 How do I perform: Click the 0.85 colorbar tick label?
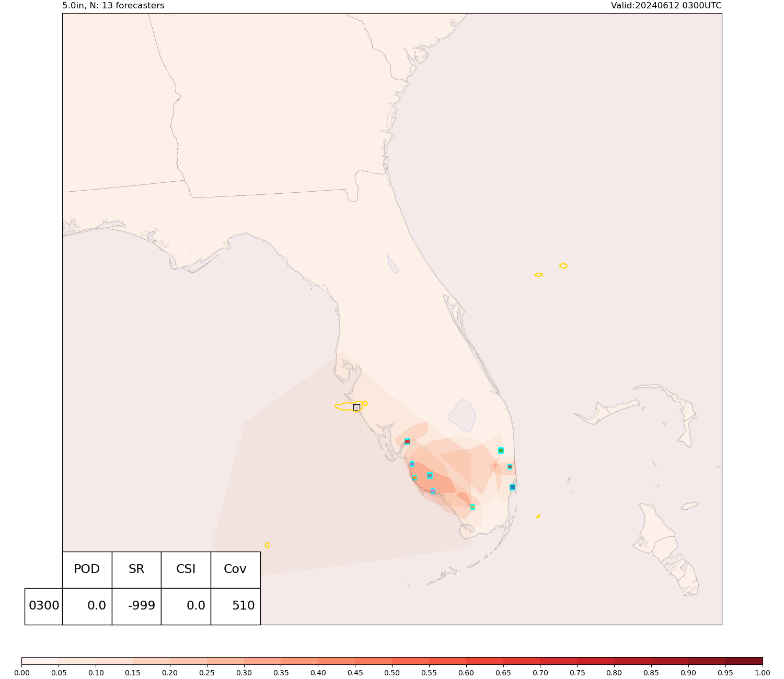coord(652,673)
